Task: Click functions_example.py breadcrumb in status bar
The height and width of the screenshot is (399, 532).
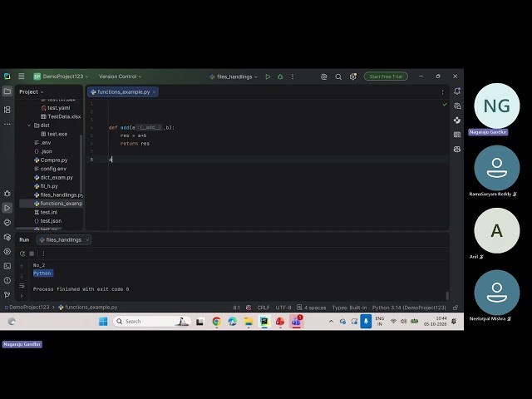Action: coord(88,308)
